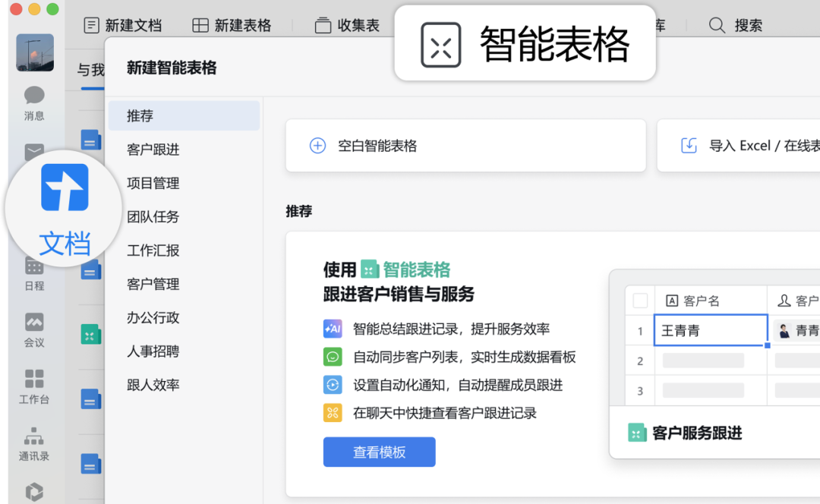Select the 客户跟进 template category
This screenshot has height=504, width=820.
click(153, 150)
